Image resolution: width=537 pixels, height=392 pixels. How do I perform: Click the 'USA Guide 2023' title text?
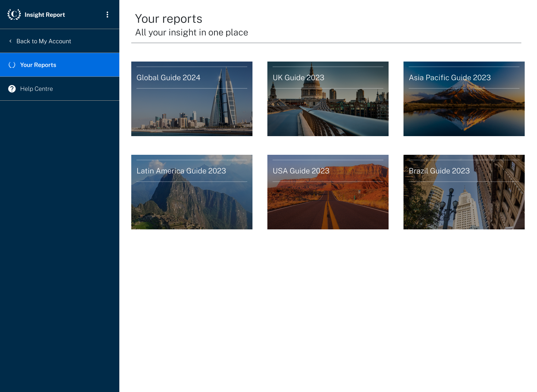(301, 171)
